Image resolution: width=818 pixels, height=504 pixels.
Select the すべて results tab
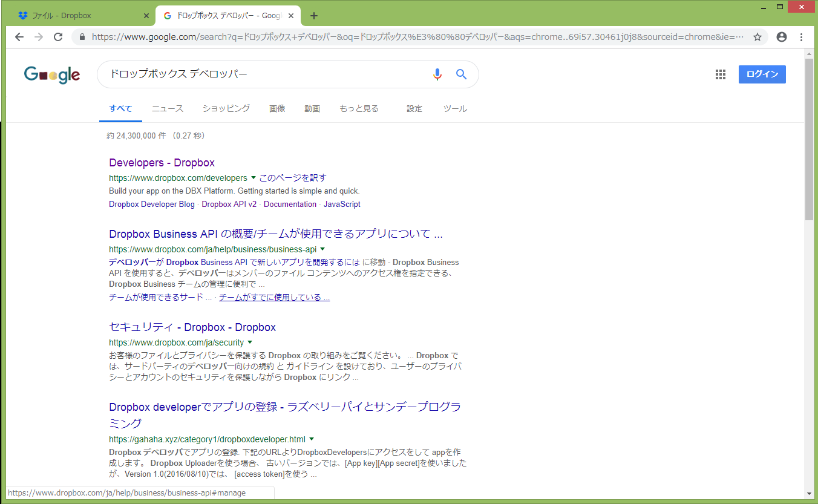point(120,109)
